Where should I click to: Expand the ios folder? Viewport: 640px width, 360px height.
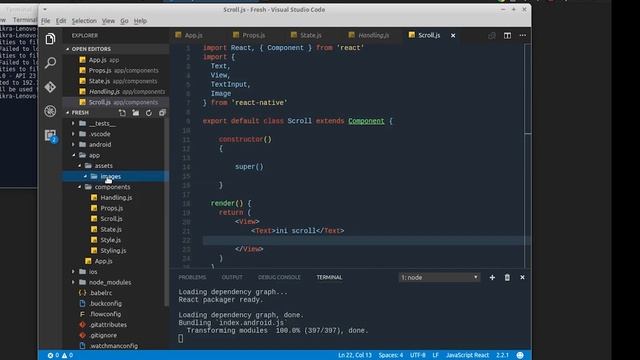[x=93, y=271]
